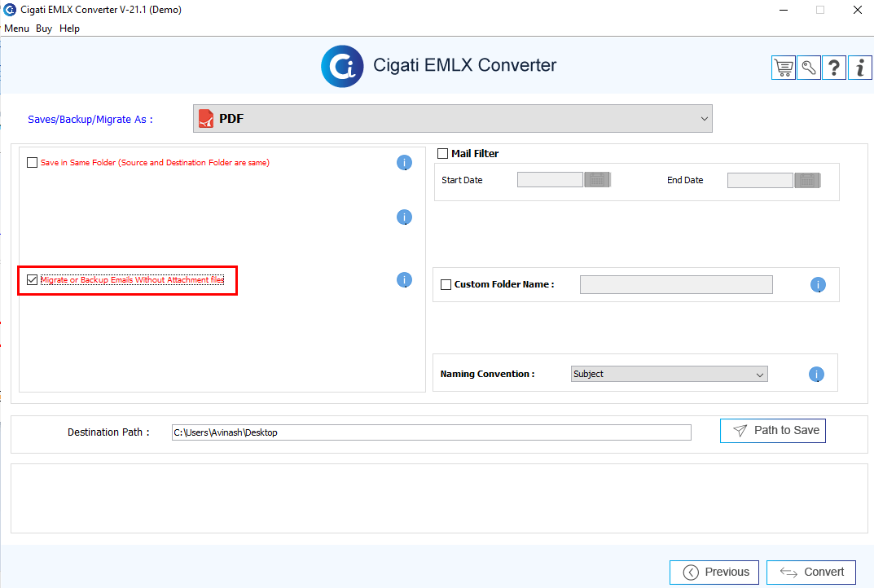Go back with Previous button

point(714,573)
